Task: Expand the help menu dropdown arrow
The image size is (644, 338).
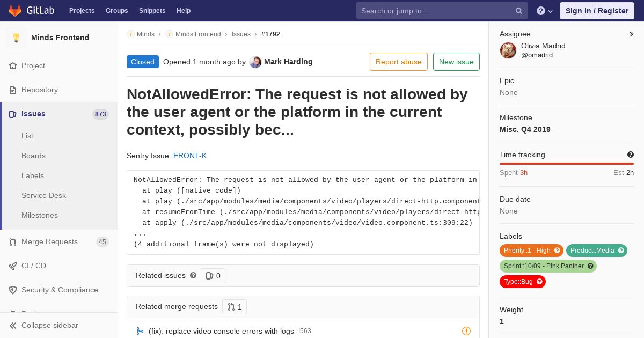Action: [551, 11]
